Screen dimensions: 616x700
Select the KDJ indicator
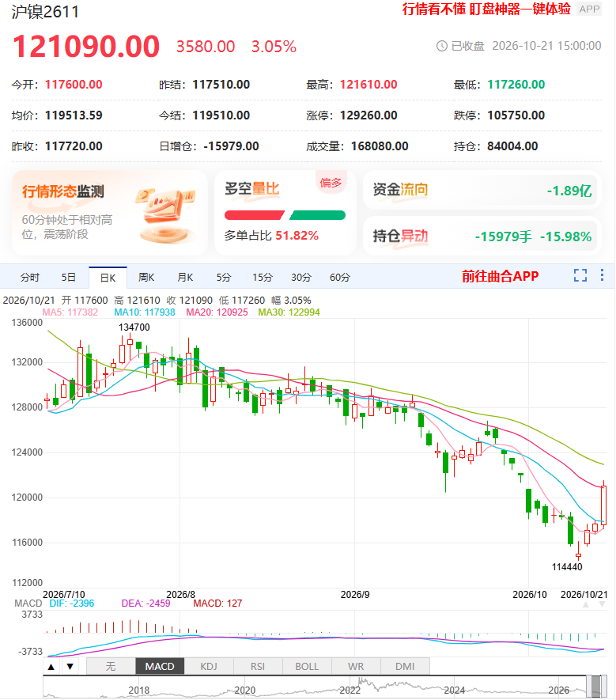209,667
